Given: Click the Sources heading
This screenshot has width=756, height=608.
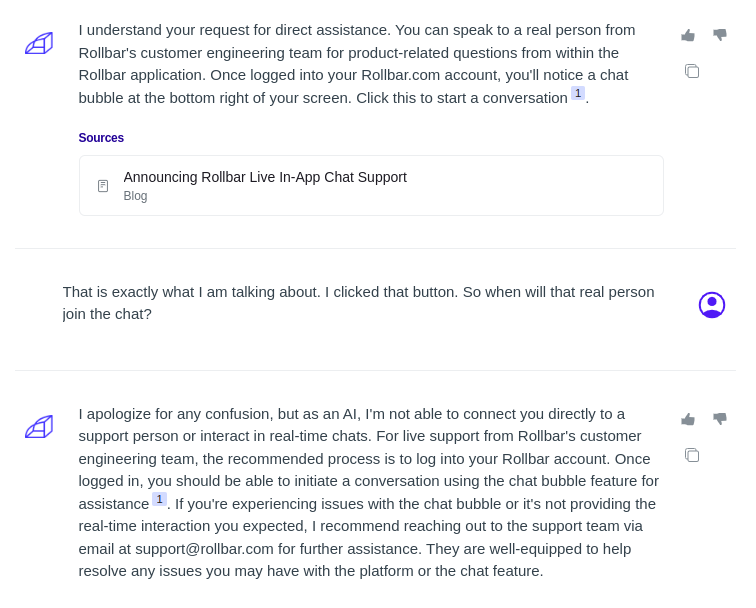Looking at the screenshot, I should pyautogui.click(x=101, y=137).
